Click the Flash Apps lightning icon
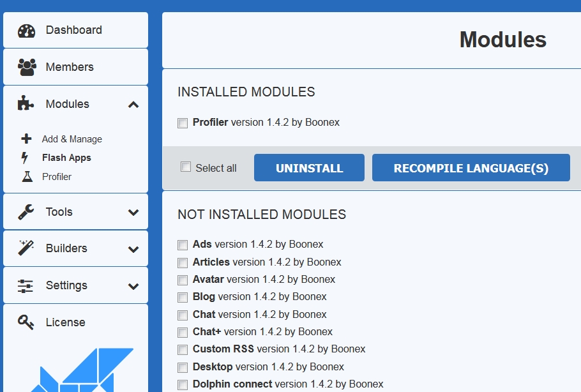Screen dimensions: 581x392 click(x=25, y=158)
